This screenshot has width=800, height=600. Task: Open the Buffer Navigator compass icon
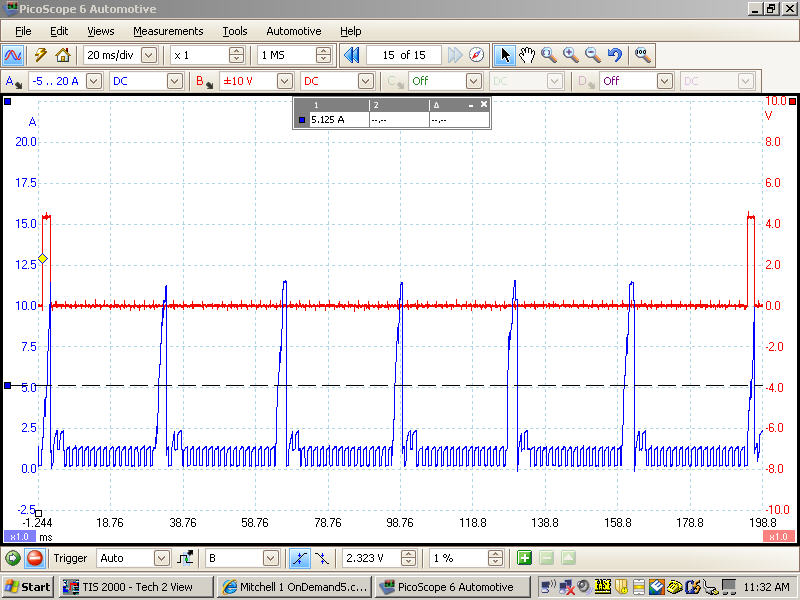477,55
